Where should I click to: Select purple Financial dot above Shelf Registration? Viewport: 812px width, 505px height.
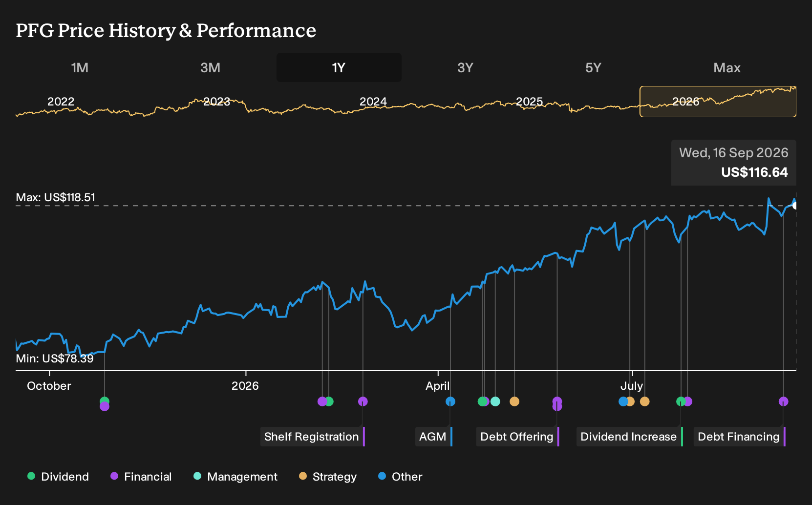363,401
